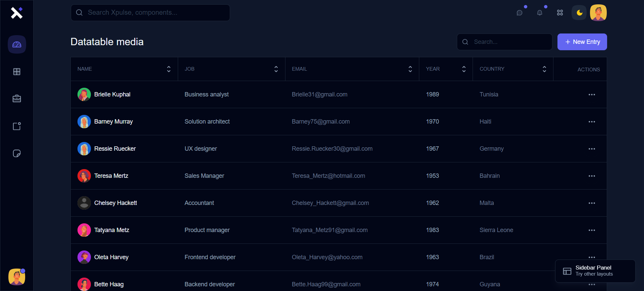The height and width of the screenshot is (291, 644).
Task: Sort table by Year column
Action: 464,69
